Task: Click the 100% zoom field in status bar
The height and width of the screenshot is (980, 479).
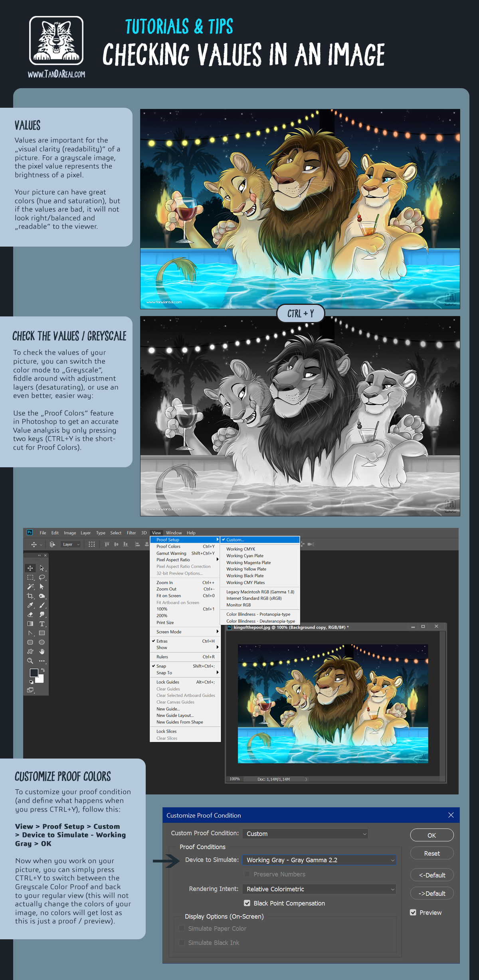Action: click(235, 779)
